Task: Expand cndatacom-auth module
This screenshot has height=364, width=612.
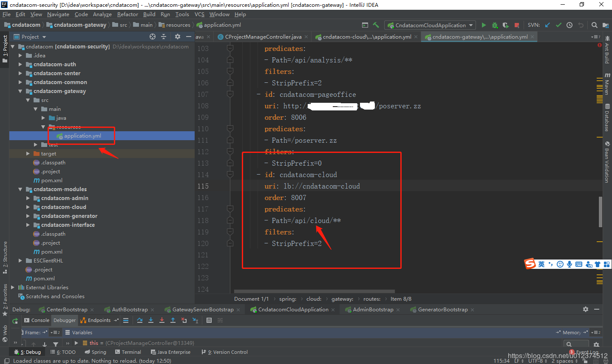Action: click(20, 64)
